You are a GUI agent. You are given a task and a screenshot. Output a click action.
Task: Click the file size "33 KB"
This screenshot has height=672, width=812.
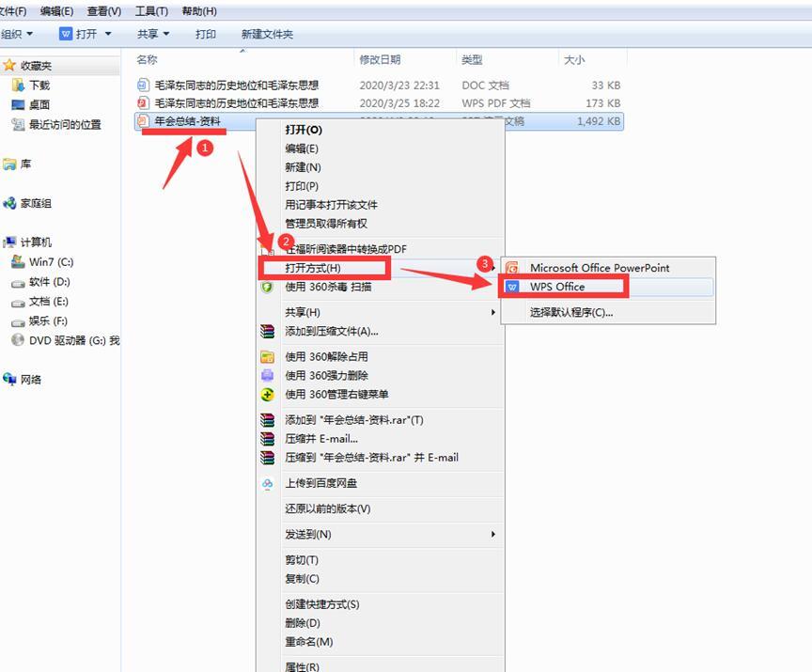pyautogui.click(x=606, y=85)
